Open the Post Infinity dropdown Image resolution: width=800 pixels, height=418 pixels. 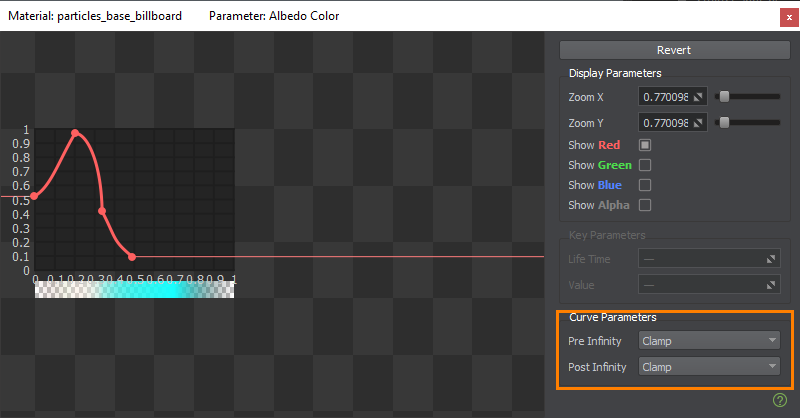click(x=709, y=367)
